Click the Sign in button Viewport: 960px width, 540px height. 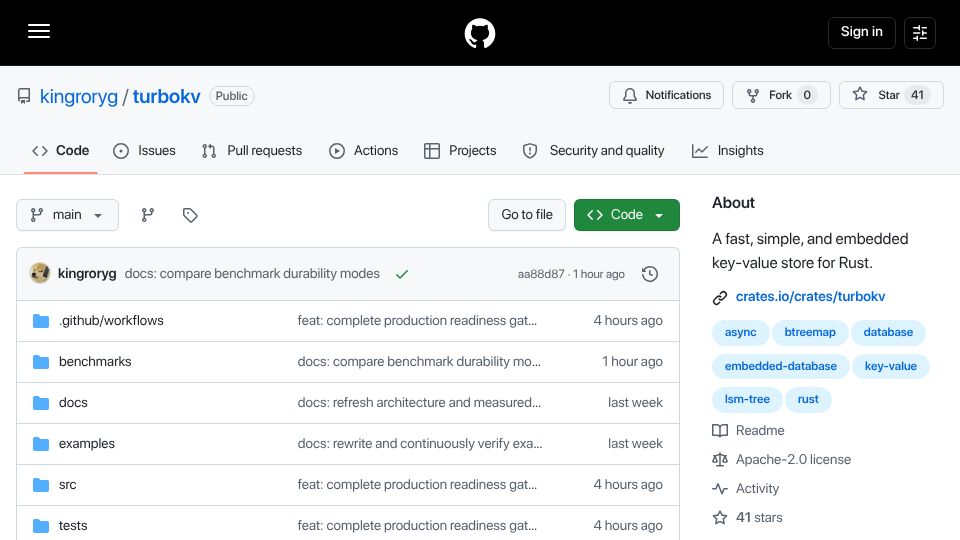pos(861,32)
